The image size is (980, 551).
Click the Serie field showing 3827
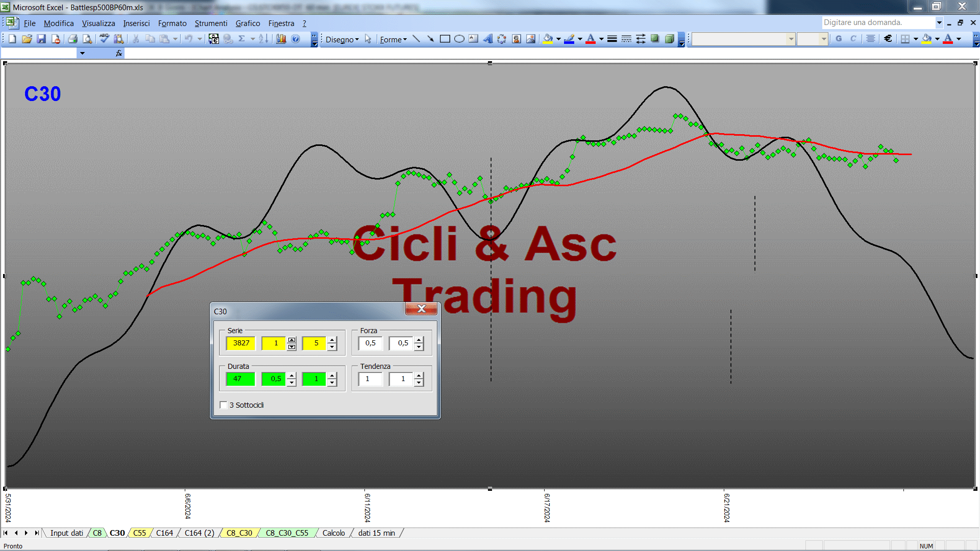(241, 343)
